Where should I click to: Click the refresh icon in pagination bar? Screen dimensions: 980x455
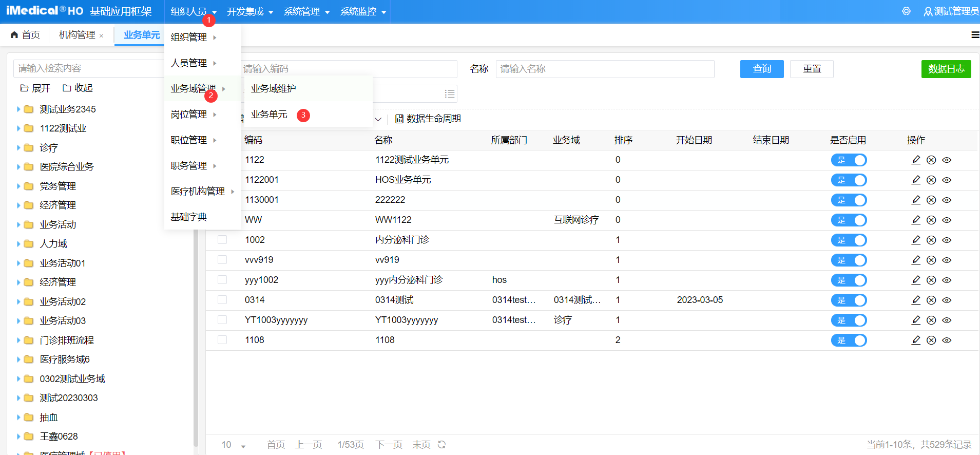point(442,445)
